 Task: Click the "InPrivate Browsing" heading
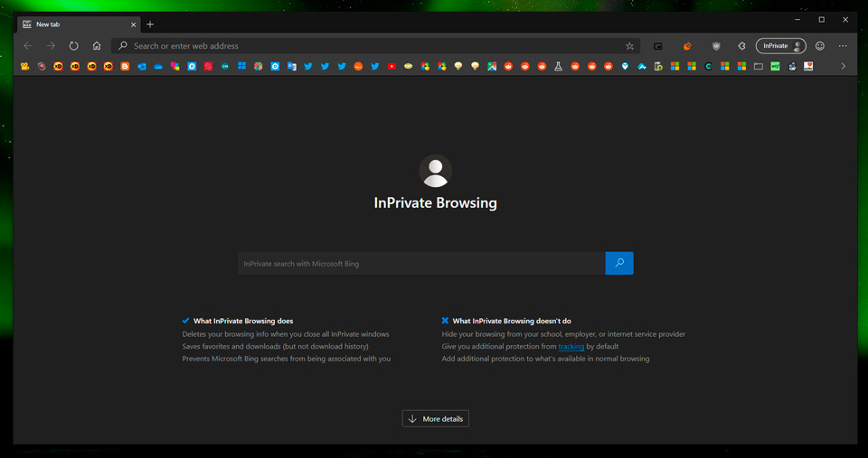point(435,202)
